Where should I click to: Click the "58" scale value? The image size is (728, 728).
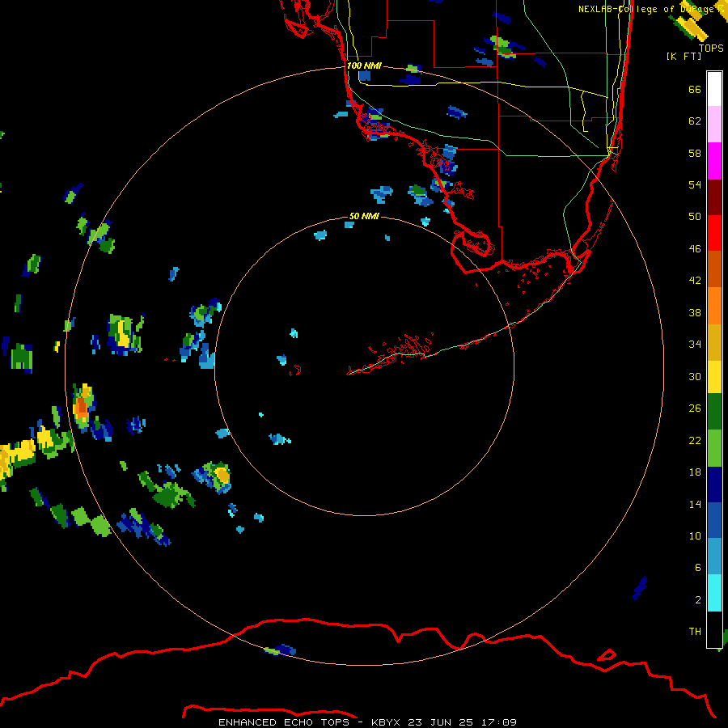click(695, 153)
